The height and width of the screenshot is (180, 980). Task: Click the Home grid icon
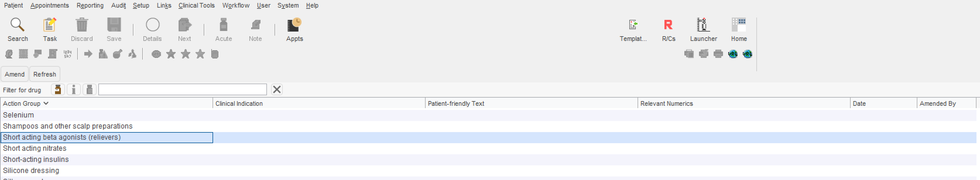pos(739,25)
